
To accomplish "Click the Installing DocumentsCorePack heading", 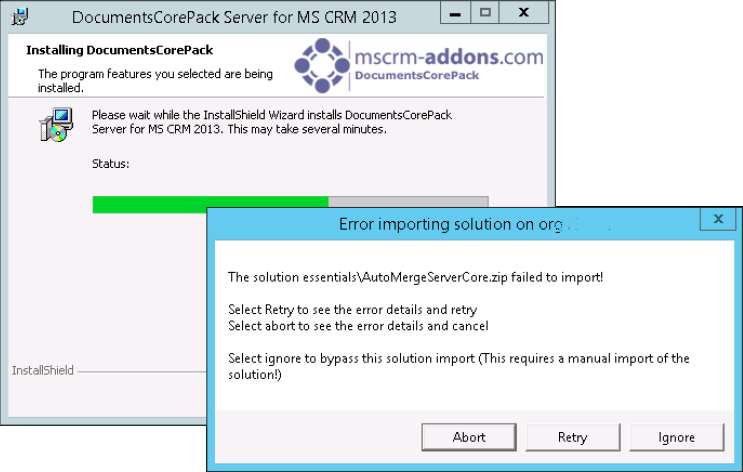I will pyautogui.click(x=119, y=50).
